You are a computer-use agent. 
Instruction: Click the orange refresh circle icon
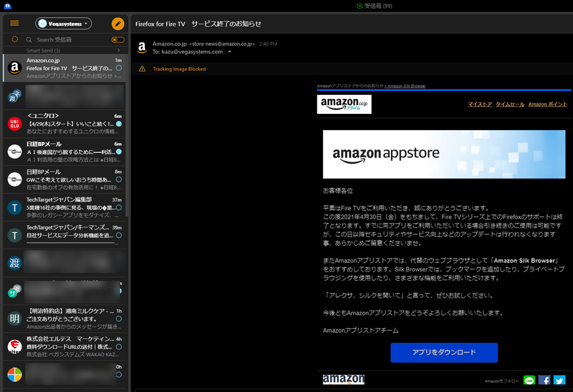pos(15,40)
